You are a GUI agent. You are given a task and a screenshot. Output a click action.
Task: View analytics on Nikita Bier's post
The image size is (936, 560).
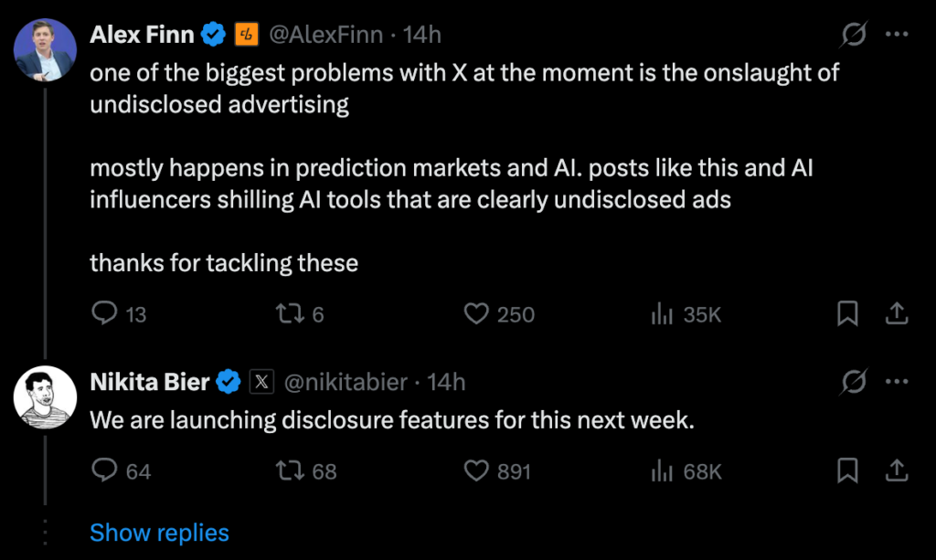pos(662,471)
